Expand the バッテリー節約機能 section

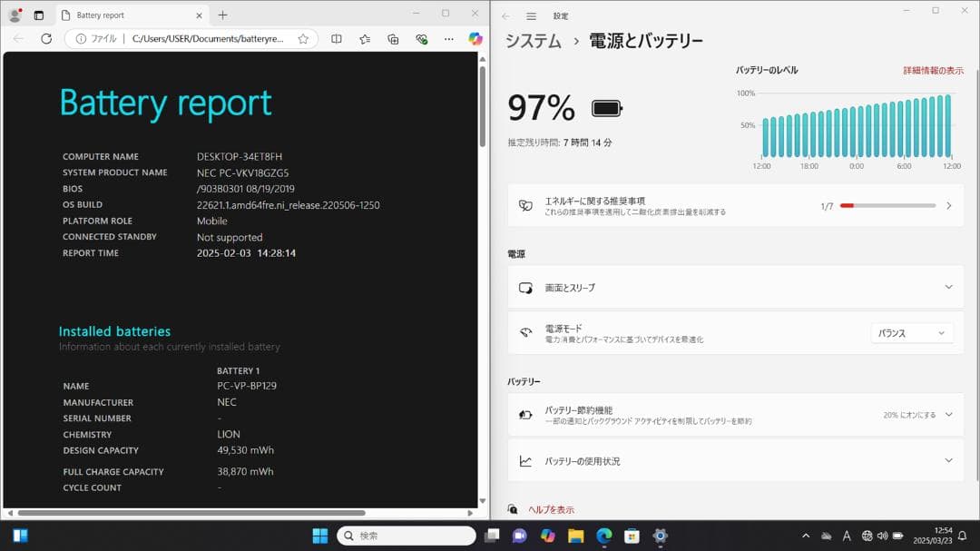click(x=947, y=413)
